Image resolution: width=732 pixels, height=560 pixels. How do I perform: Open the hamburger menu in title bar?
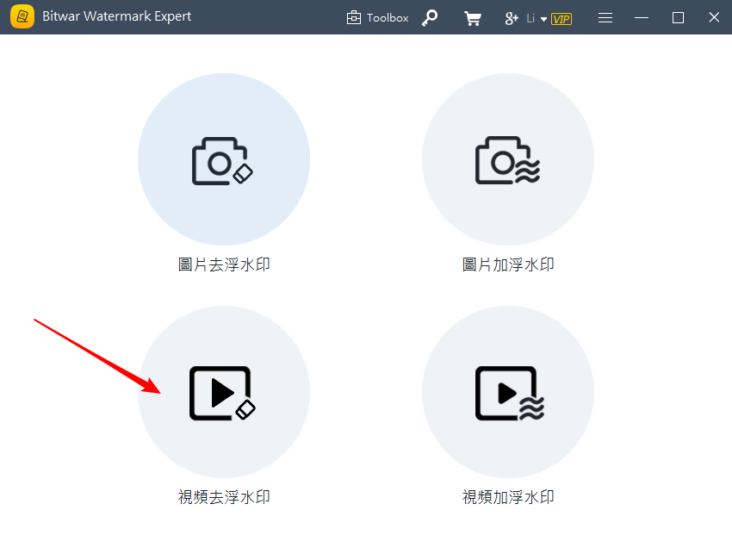[x=605, y=18]
